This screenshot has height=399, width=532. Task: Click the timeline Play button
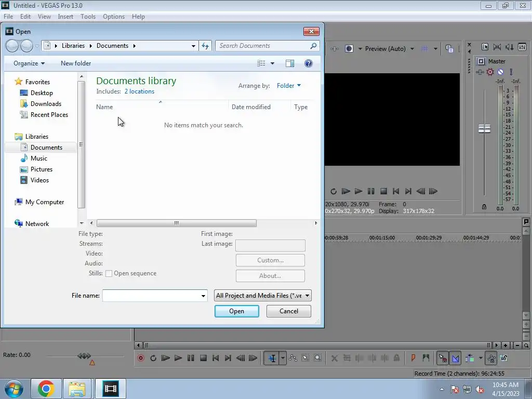pos(178,358)
